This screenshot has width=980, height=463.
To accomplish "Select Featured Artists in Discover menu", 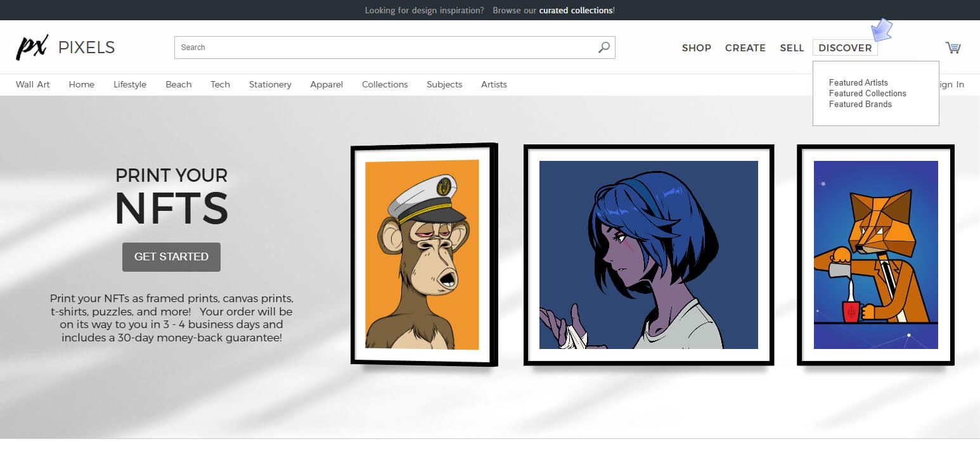I will 858,82.
